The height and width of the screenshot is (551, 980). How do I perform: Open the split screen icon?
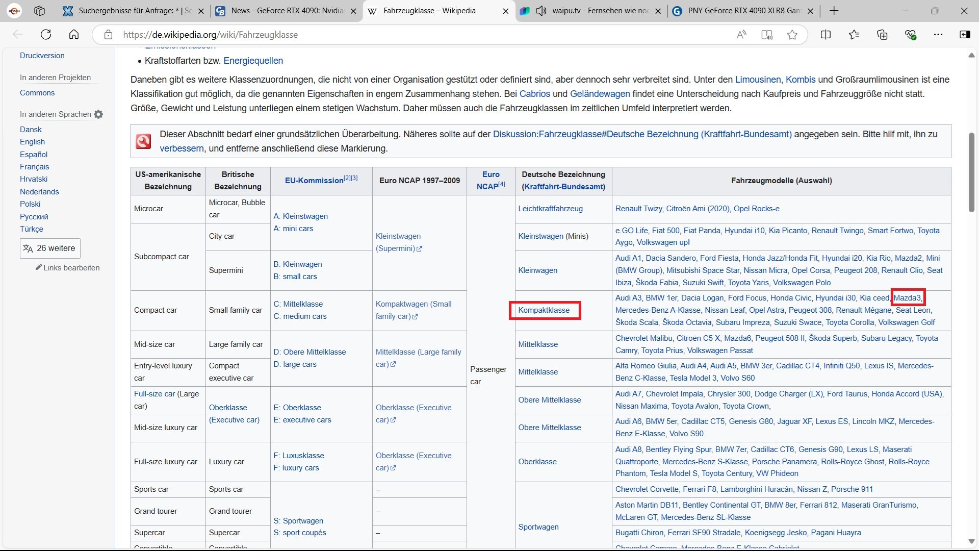pos(826,35)
